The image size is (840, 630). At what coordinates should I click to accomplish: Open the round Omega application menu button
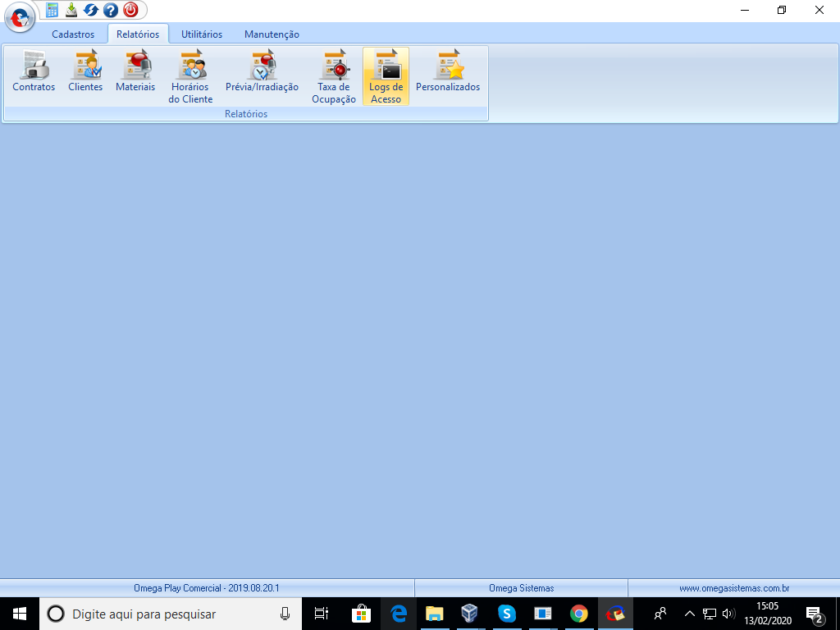coord(20,16)
